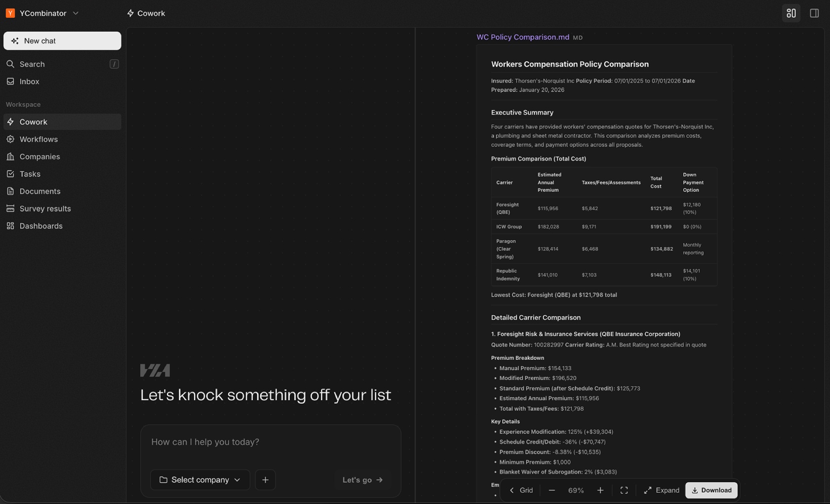
Task: Click the Blanket Waiver of Subrogation bullet
Action: pyautogui.click(x=558, y=472)
